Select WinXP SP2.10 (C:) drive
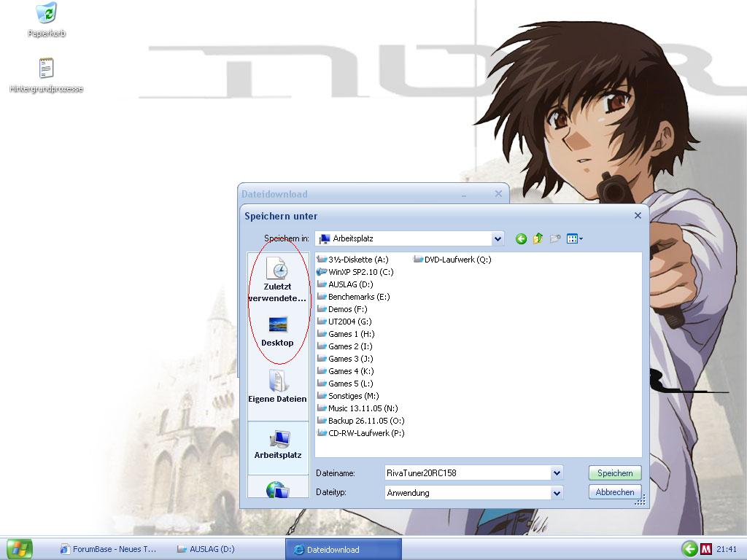The width and height of the screenshot is (747, 560). click(355, 272)
